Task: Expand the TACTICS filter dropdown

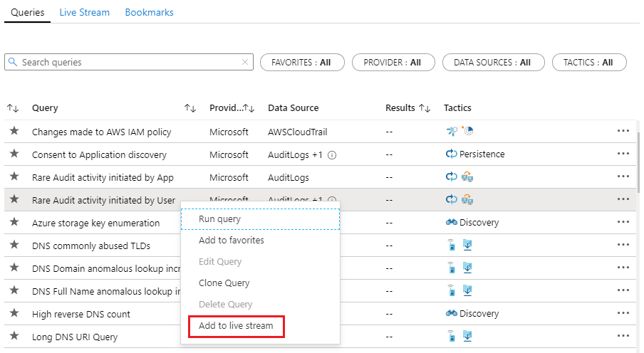Action: [588, 63]
